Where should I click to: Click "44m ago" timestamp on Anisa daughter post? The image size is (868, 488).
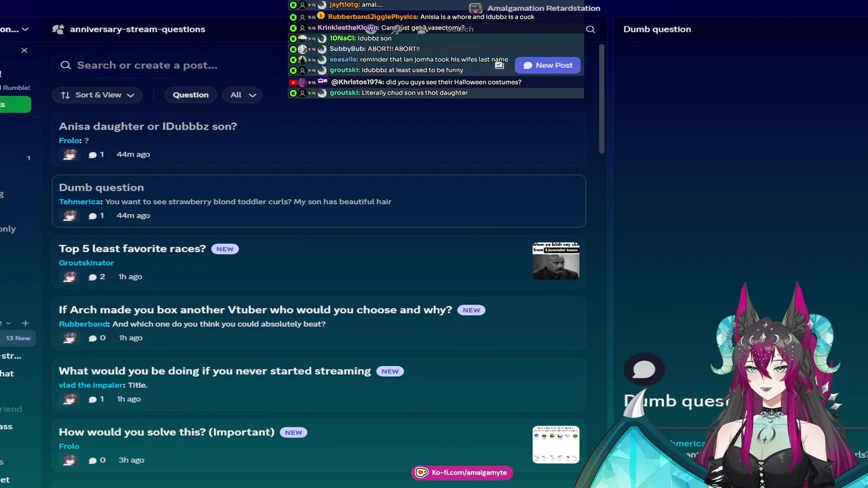point(133,155)
